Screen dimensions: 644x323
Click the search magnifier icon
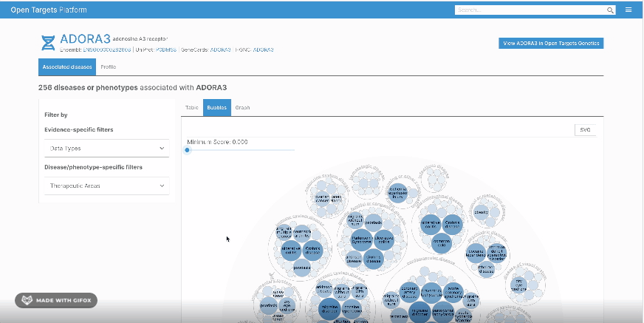(x=611, y=10)
